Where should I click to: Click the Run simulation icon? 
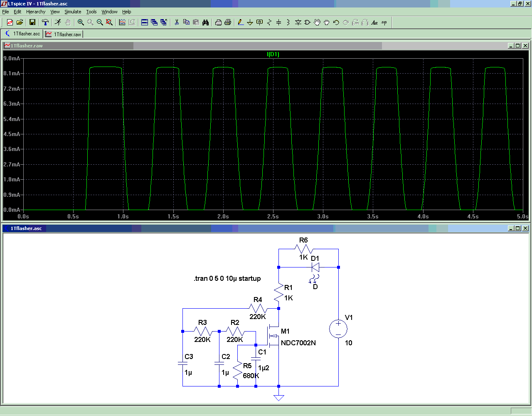[x=58, y=22]
